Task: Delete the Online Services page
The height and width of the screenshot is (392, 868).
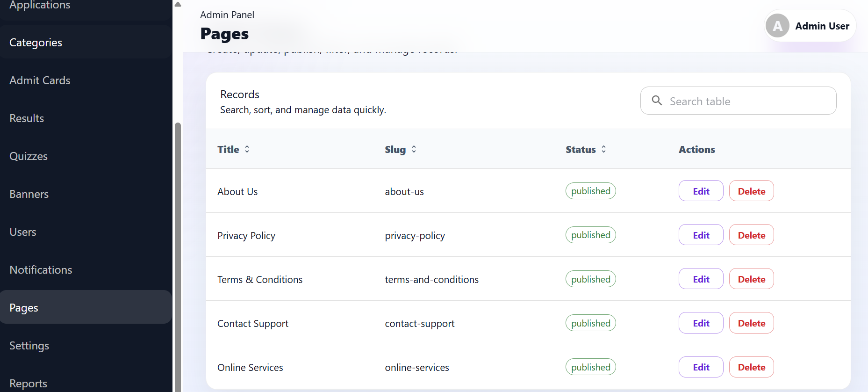Action: click(x=751, y=367)
